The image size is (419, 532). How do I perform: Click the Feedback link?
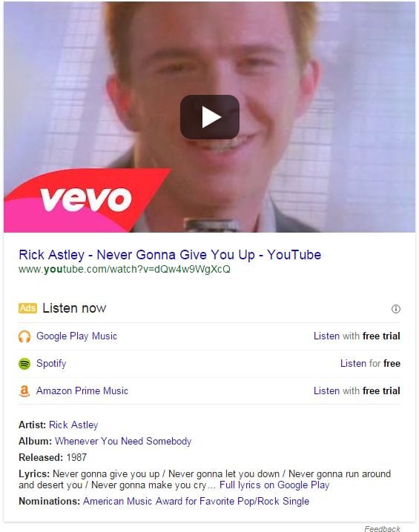(x=382, y=528)
